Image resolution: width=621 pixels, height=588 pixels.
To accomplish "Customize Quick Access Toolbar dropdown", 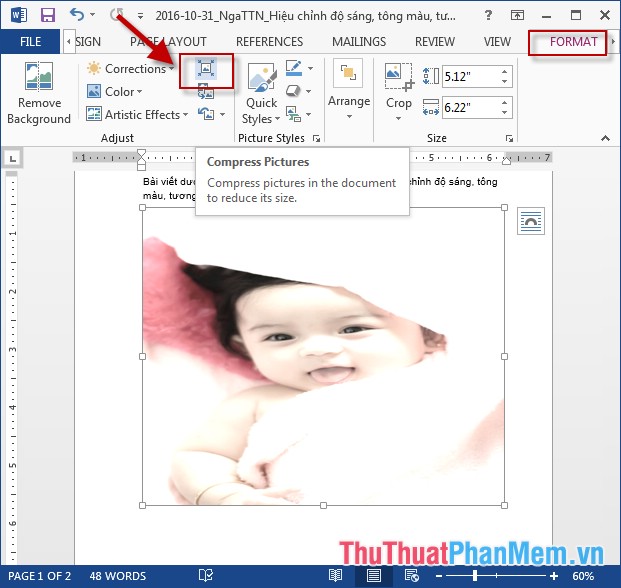I will tap(140, 16).
